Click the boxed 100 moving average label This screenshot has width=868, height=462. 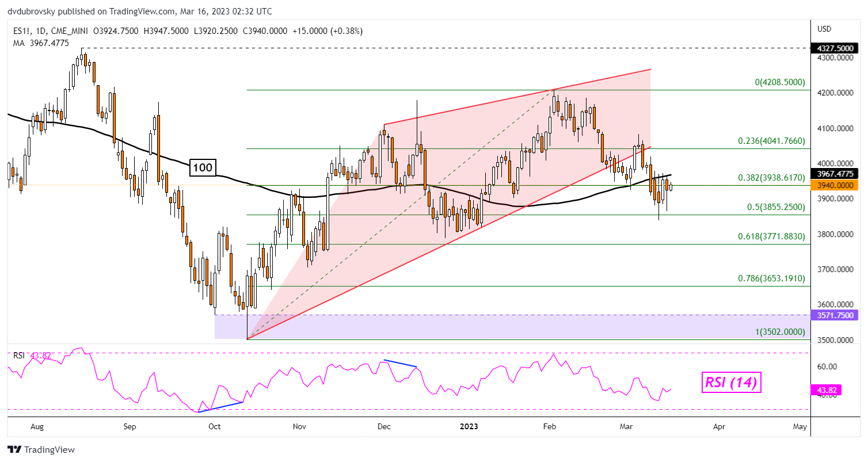(203, 169)
